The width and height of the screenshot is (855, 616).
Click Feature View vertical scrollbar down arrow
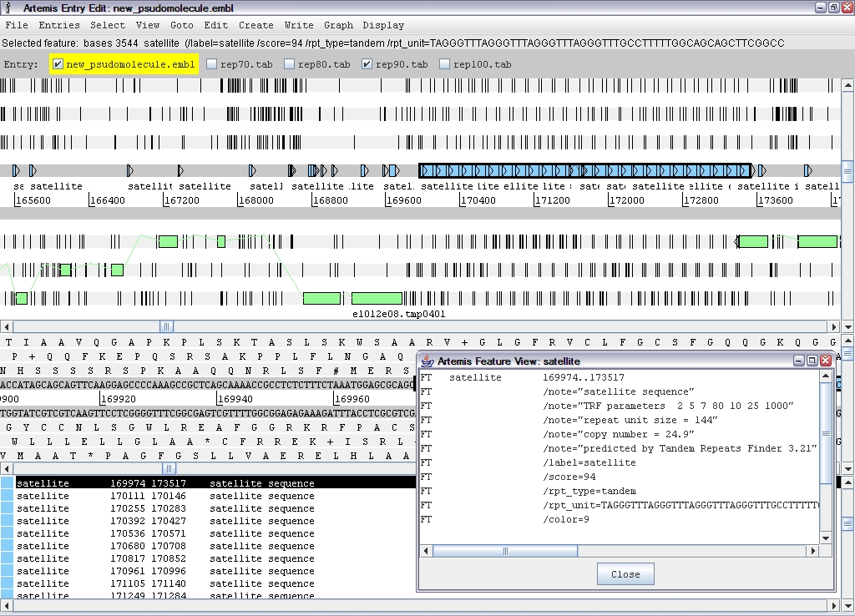(826, 538)
